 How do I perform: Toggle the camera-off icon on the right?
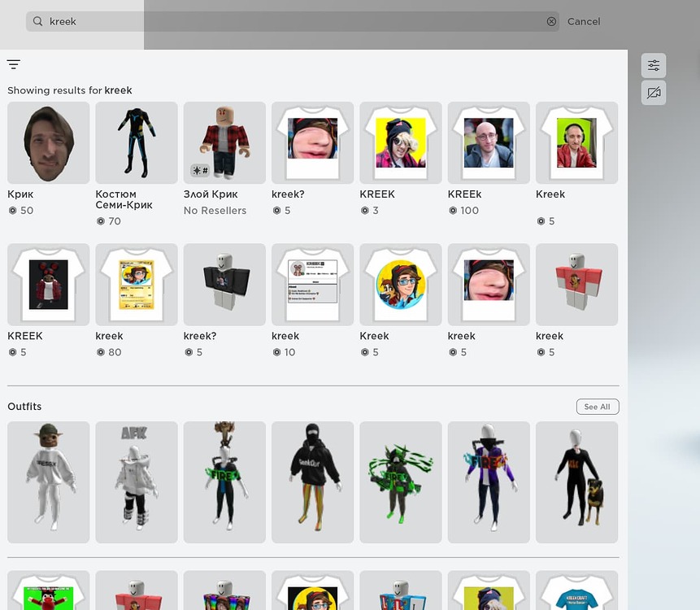coord(653,93)
